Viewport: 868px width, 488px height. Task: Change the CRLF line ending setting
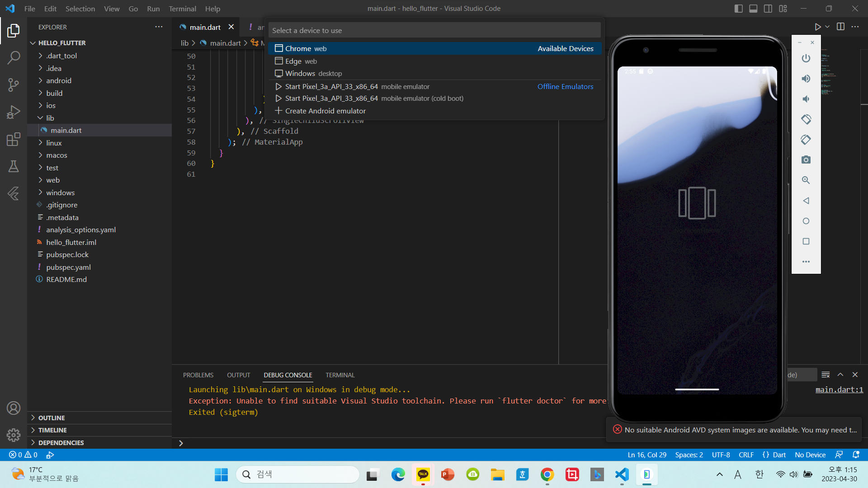[x=746, y=455]
